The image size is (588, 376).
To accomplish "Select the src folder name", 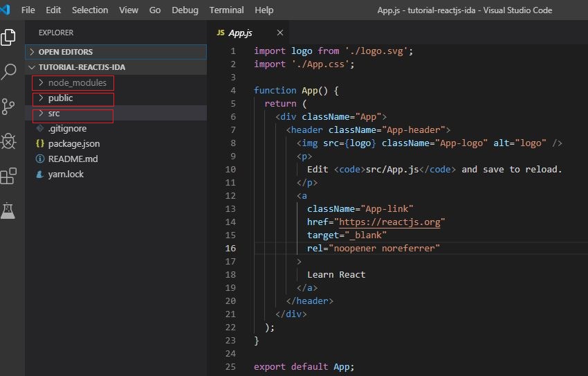I will tap(54, 114).
